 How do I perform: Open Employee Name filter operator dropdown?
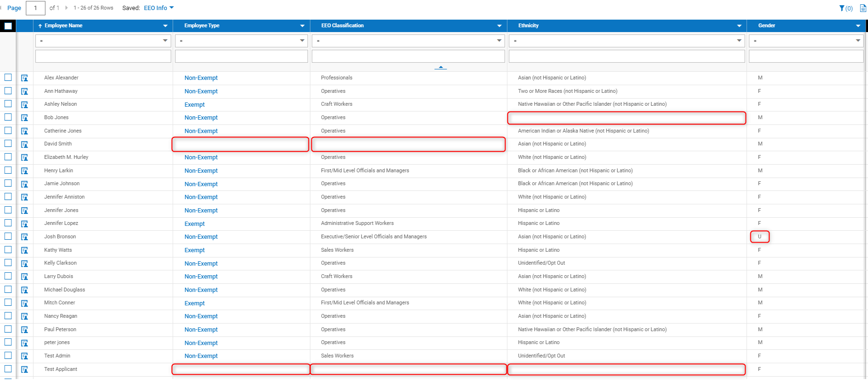(x=103, y=41)
